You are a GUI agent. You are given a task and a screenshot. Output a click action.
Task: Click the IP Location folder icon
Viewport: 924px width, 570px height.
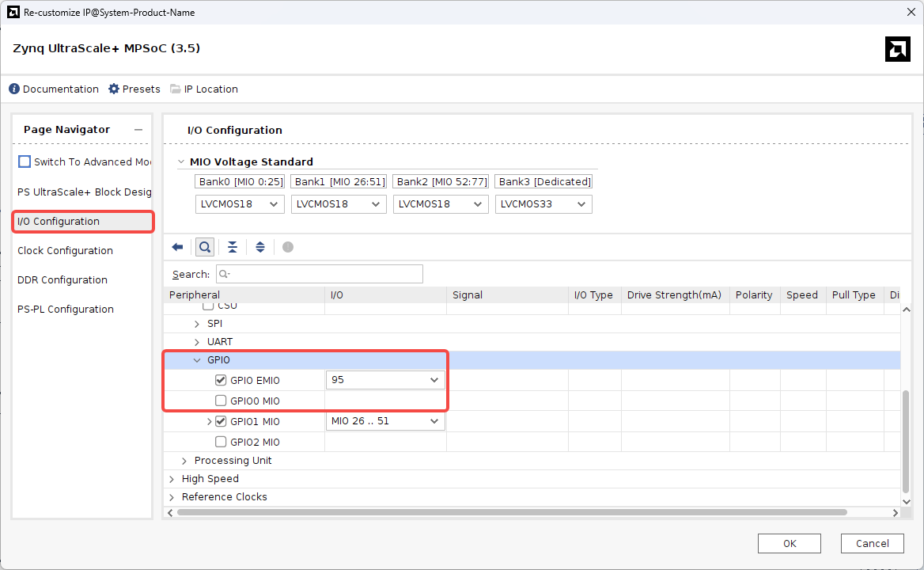(x=175, y=89)
